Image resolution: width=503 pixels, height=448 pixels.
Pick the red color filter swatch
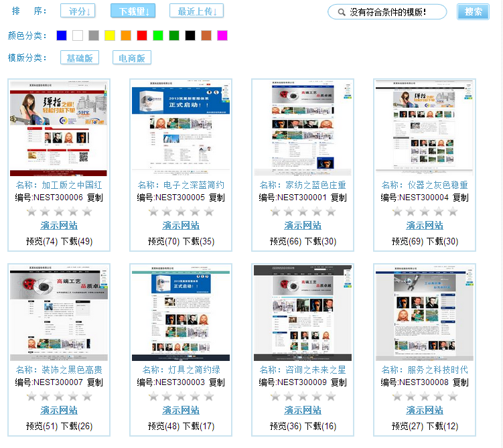pos(142,35)
